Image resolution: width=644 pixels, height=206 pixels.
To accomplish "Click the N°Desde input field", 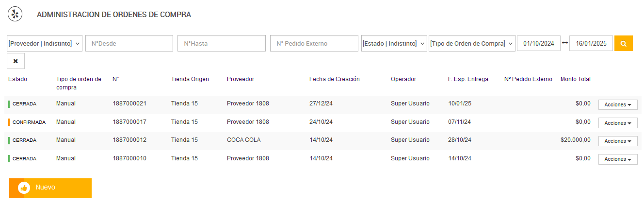I will click(x=129, y=43).
